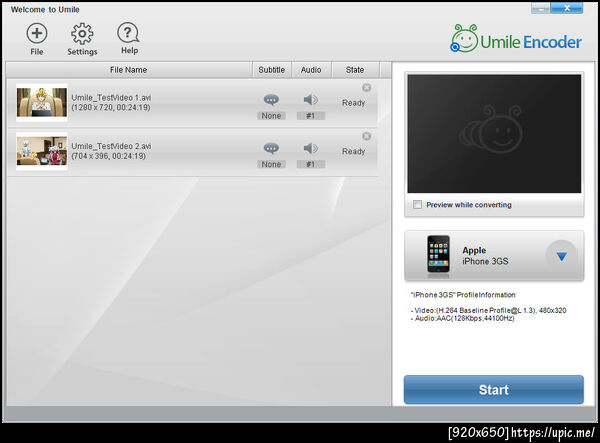Open the Help question mark icon
This screenshot has width=600, height=443.
pyautogui.click(x=128, y=33)
